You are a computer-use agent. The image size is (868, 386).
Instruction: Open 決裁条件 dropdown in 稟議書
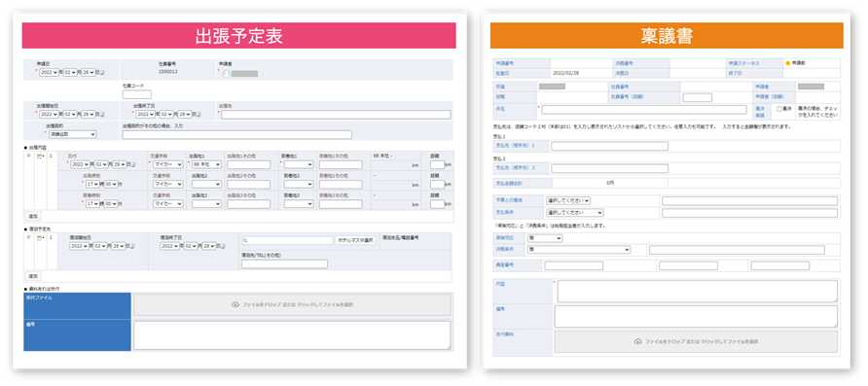pyautogui.click(x=579, y=250)
